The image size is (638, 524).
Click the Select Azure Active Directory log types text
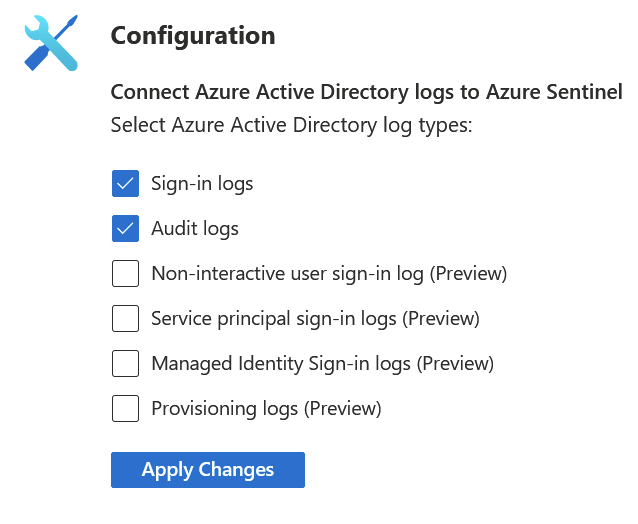click(291, 126)
